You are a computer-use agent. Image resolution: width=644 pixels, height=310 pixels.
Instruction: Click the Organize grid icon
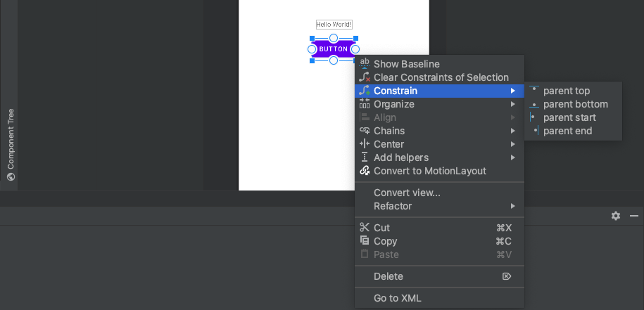[x=365, y=104]
